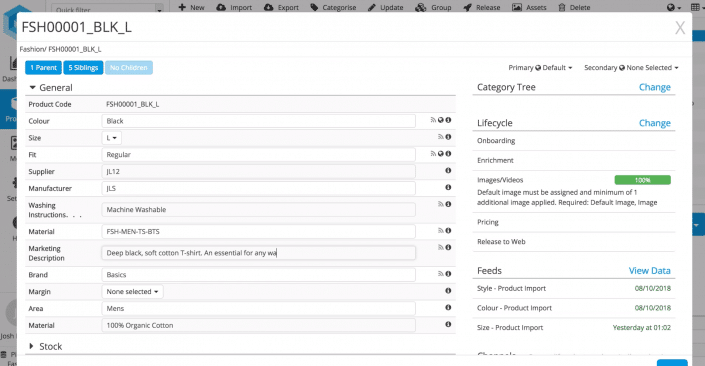Screen dimensions: 705x366
Task: Click the Manufacturer JLS field
Action: pos(259,188)
